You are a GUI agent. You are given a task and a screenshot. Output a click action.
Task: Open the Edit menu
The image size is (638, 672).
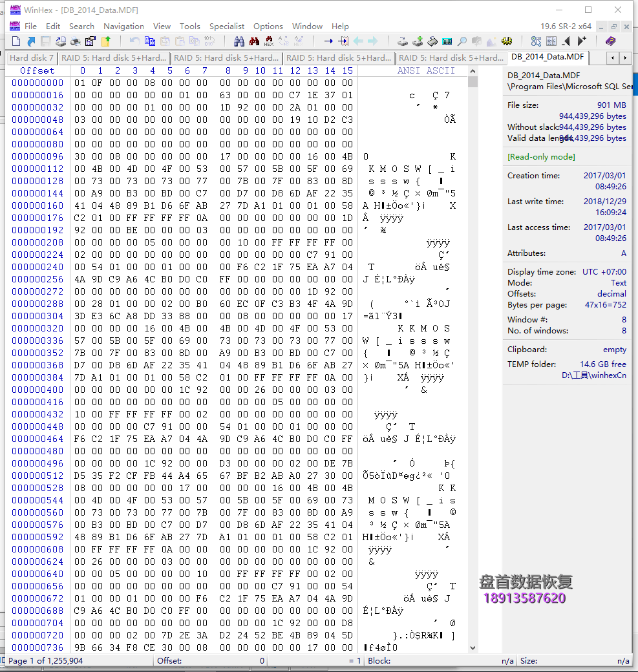53,26
